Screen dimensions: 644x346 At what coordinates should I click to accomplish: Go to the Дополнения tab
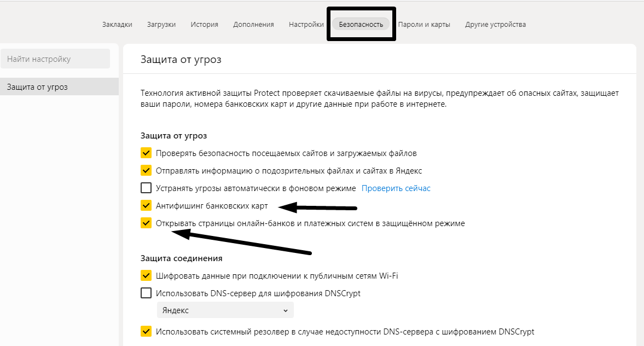coord(253,24)
